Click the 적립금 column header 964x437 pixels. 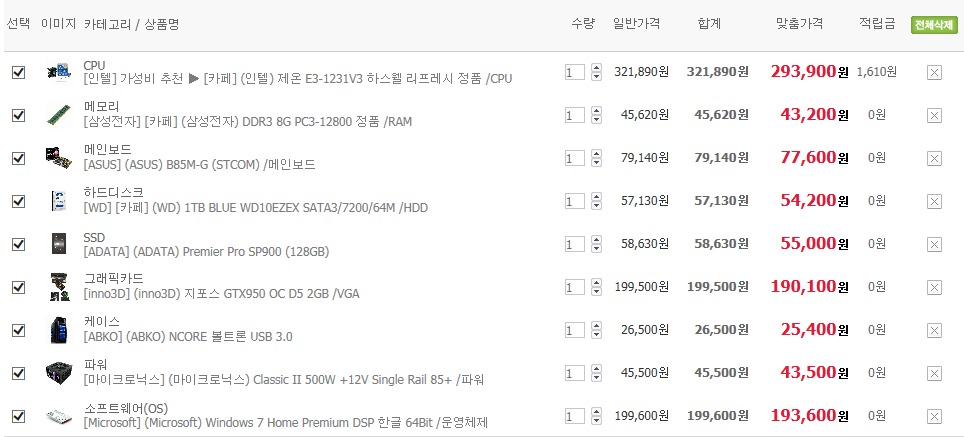[x=877, y=25]
